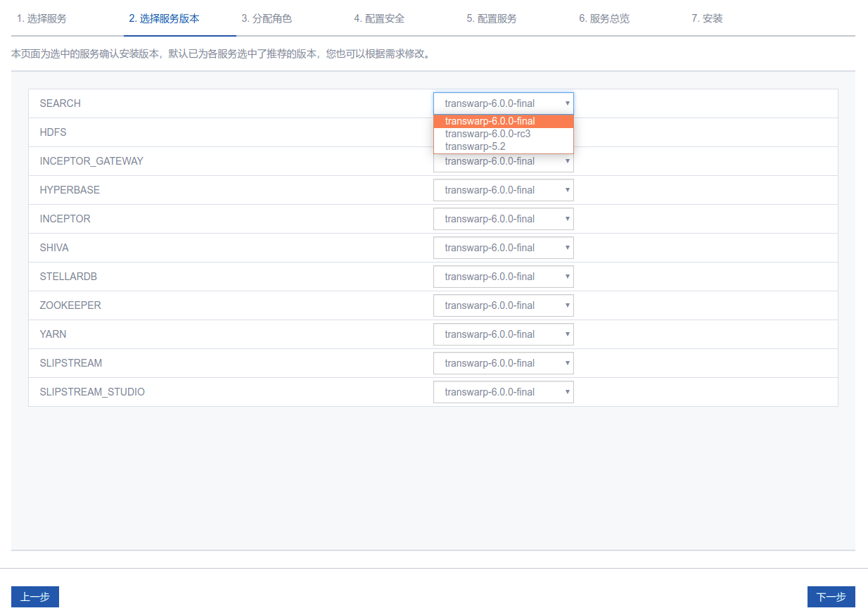868x613 pixels.
Task: Expand STELLARDB version dropdown
Action: pos(504,277)
